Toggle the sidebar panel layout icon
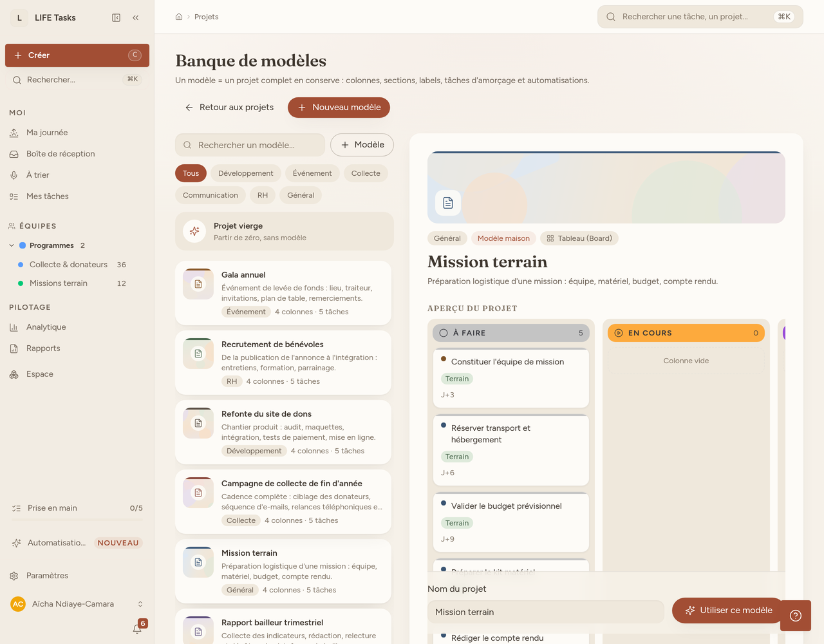Screen dimensions: 824x644 [117, 18]
